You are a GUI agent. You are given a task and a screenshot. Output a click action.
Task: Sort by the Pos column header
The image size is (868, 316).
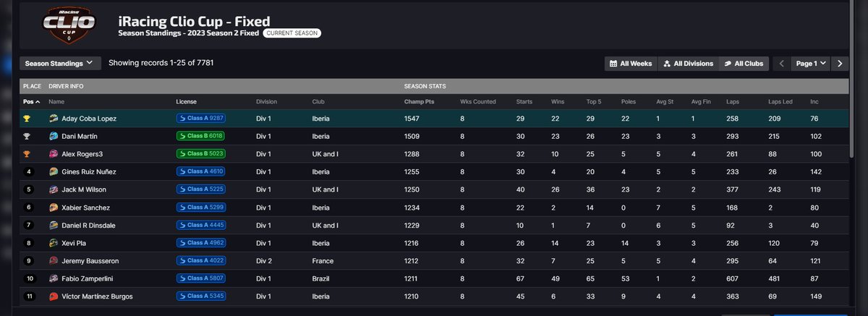pyautogui.click(x=31, y=102)
